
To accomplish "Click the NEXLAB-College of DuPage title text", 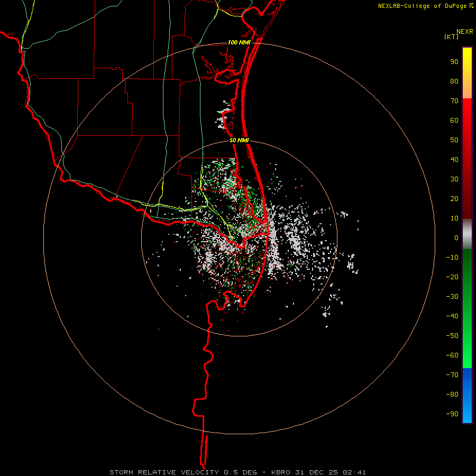I will coord(422,6).
